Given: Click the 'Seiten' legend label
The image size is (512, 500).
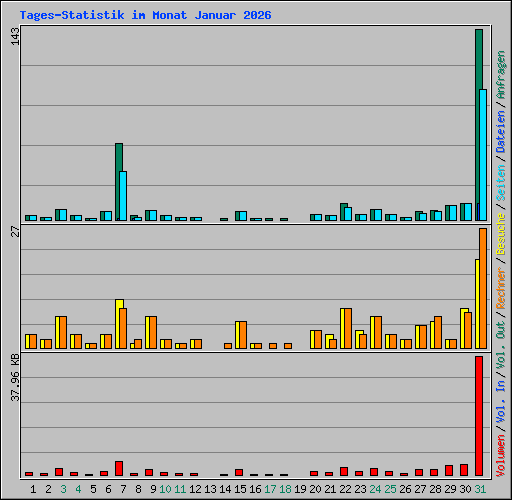Looking at the screenshot, I should tap(501, 183).
